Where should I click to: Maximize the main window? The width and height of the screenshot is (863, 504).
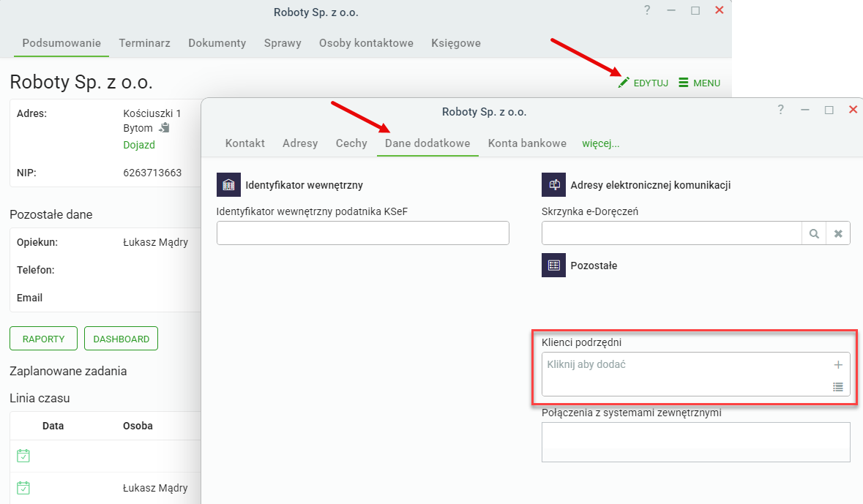pyautogui.click(x=695, y=10)
